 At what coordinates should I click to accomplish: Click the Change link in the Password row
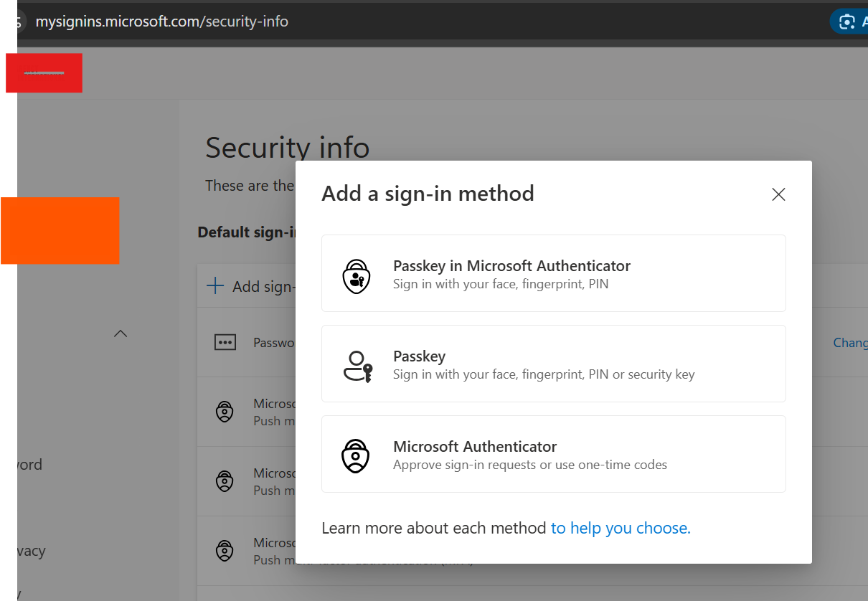click(x=850, y=343)
